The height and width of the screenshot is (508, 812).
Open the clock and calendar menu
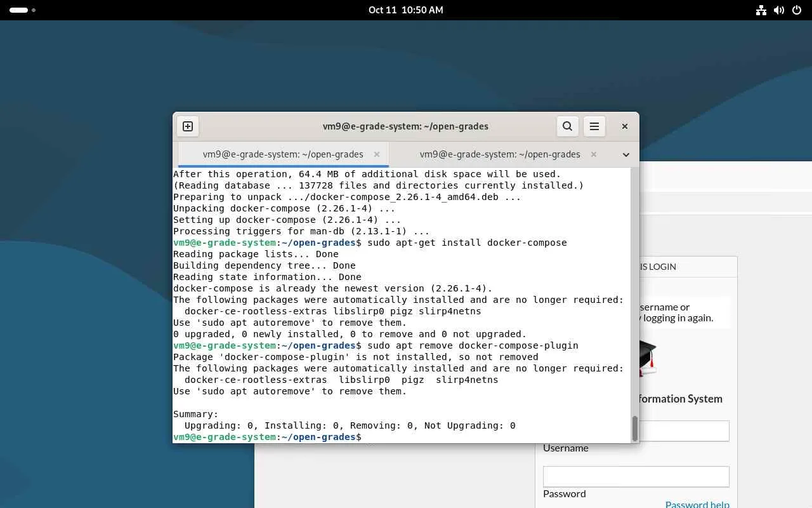pos(406,10)
